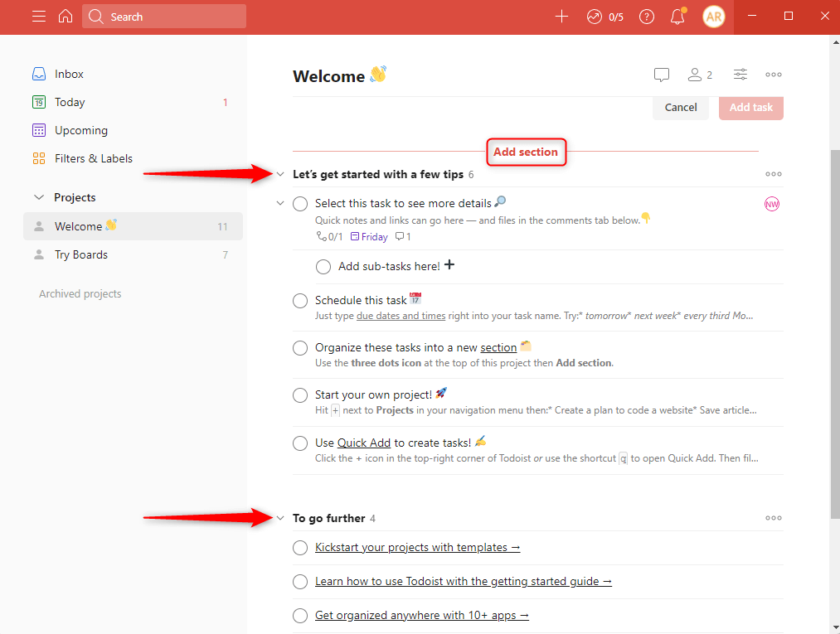Viewport: 840px width, 634px height.
Task: Open the 'Quick Add' link
Action: [364, 443]
